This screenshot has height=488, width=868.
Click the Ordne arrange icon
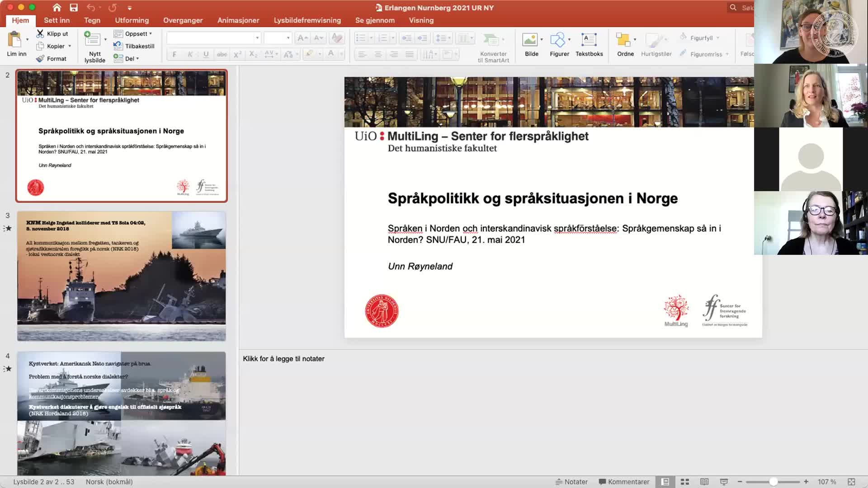[x=623, y=40]
